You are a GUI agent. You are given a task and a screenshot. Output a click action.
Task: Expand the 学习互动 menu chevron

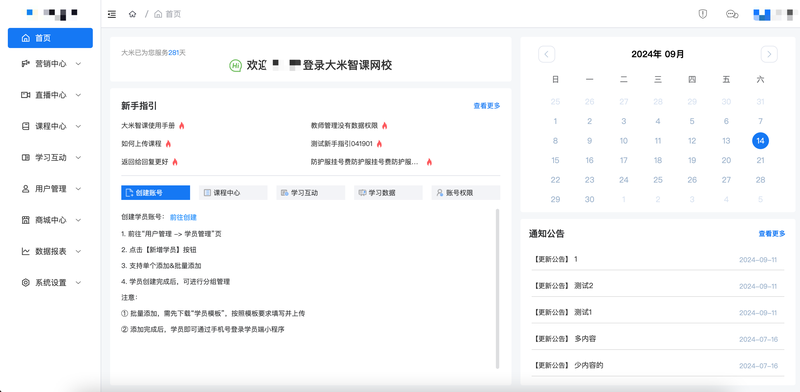pyautogui.click(x=78, y=158)
